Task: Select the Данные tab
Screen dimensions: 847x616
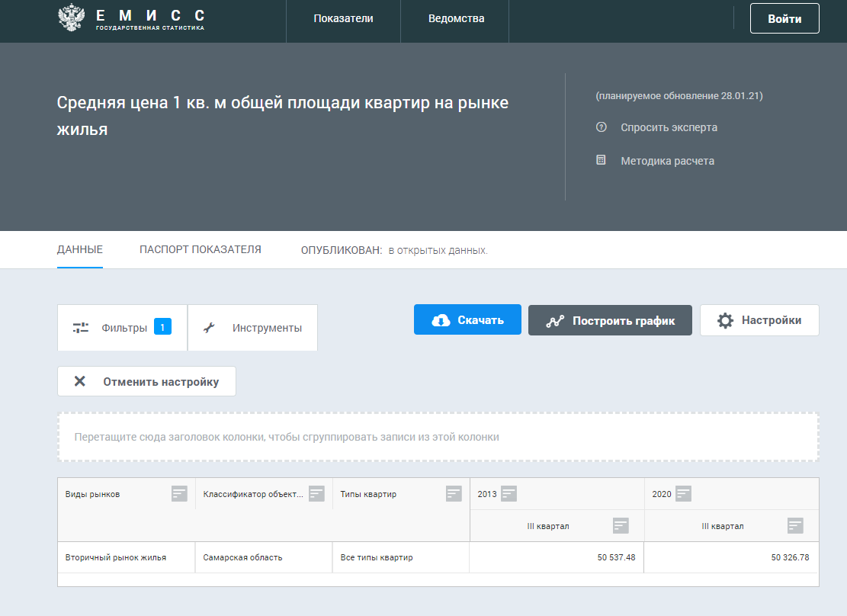Action: [80, 249]
